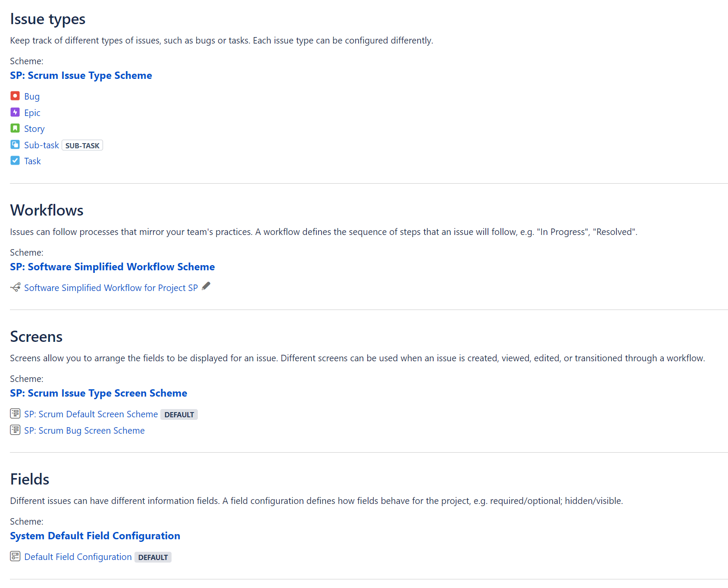The height and width of the screenshot is (588, 728).
Task: Click the green Story bookmark icon
Action: (x=15, y=128)
